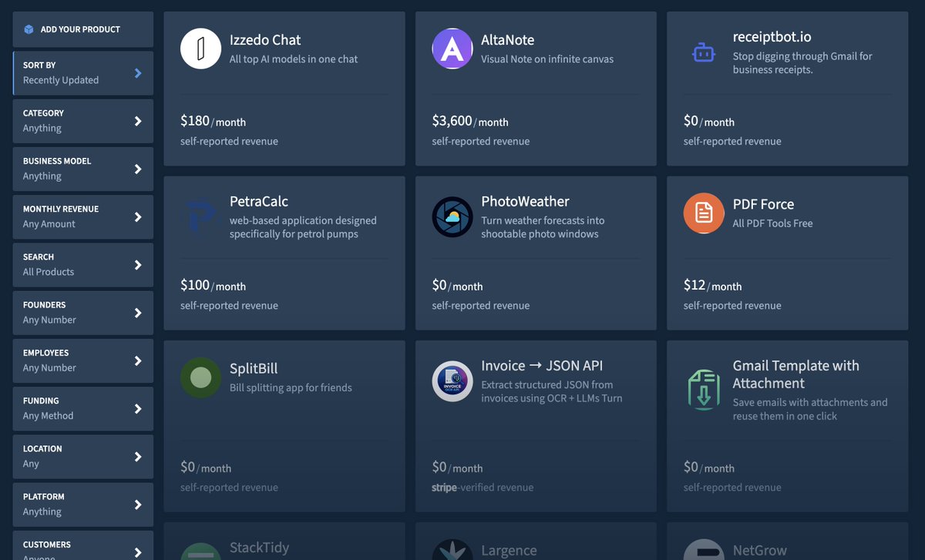Expand the Location filter chevron
Image resolution: width=925 pixels, height=560 pixels.
coord(138,457)
